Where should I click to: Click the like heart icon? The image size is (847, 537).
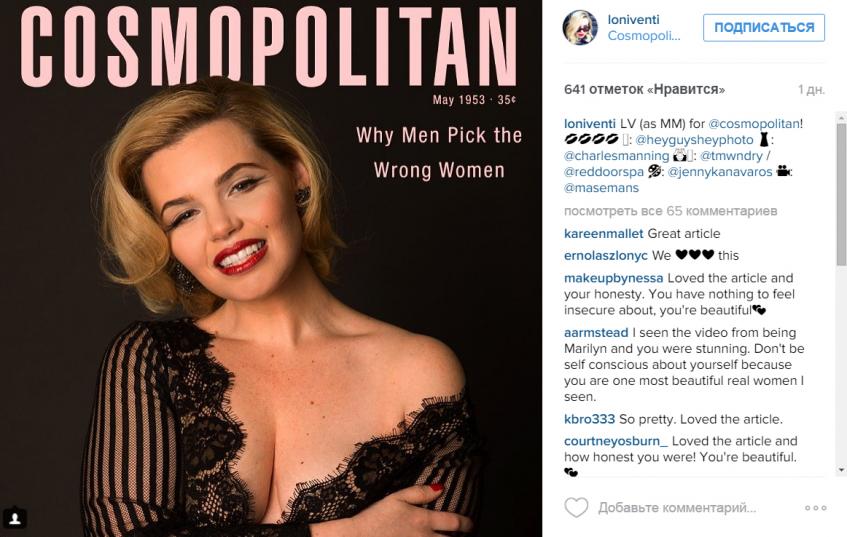coord(576,508)
